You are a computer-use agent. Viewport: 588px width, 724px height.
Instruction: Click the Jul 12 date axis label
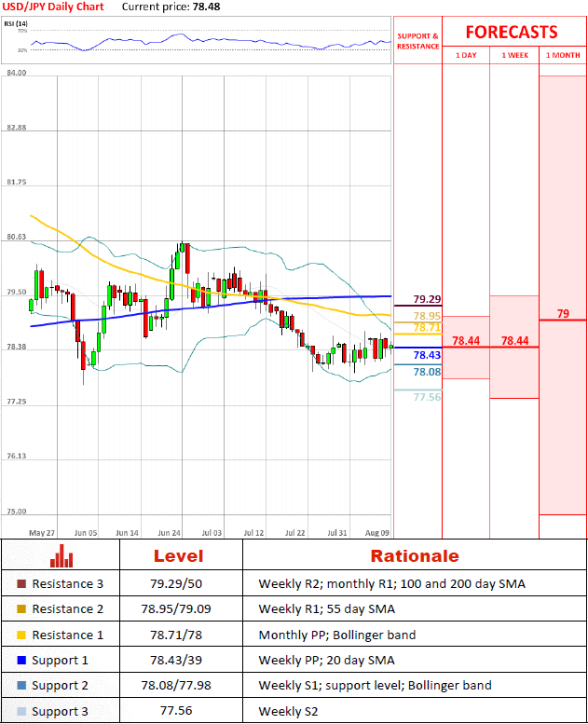(x=253, y=533)
